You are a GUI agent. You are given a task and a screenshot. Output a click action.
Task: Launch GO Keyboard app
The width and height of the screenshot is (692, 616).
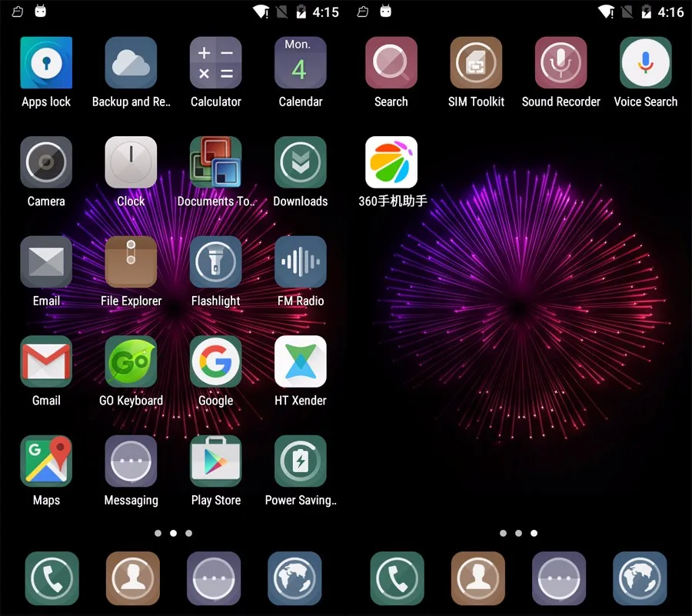coord(131,362)
